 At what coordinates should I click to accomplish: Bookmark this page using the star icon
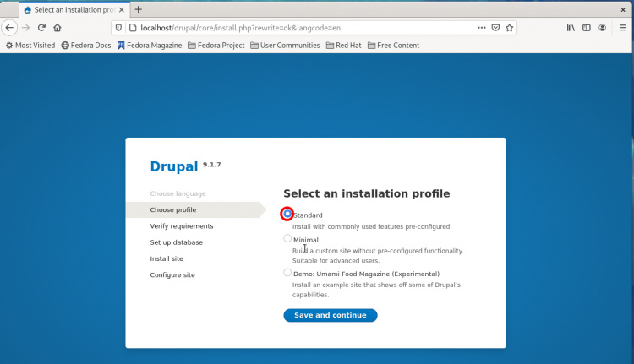[x=510, y=27]
